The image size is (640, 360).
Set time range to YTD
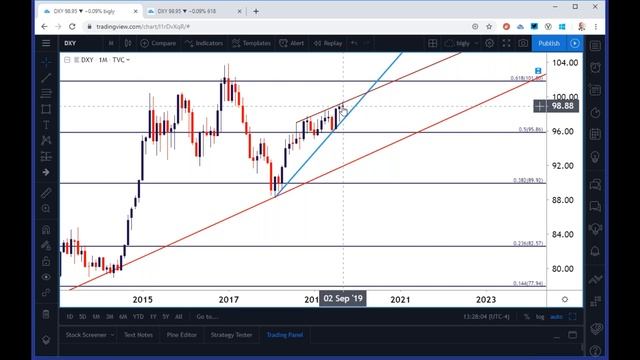click(x=138, y=317)
